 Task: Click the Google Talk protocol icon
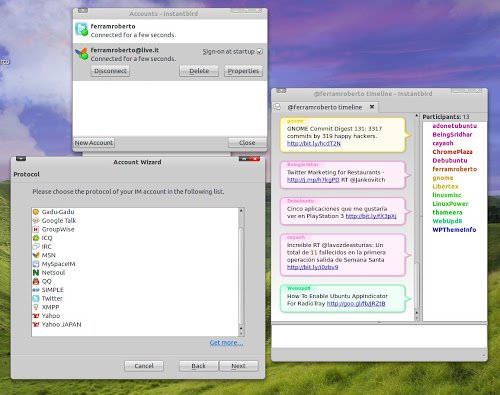pos(36,220)
